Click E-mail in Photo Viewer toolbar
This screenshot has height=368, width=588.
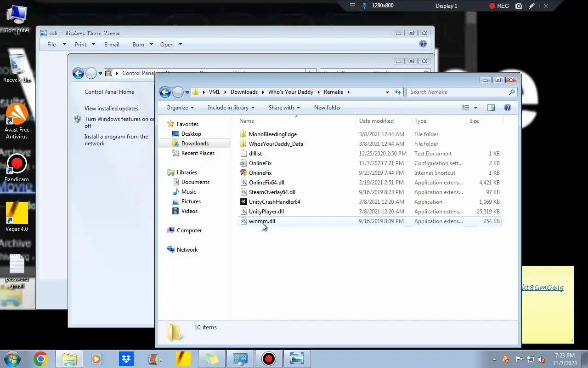click(x=112, y=45)
